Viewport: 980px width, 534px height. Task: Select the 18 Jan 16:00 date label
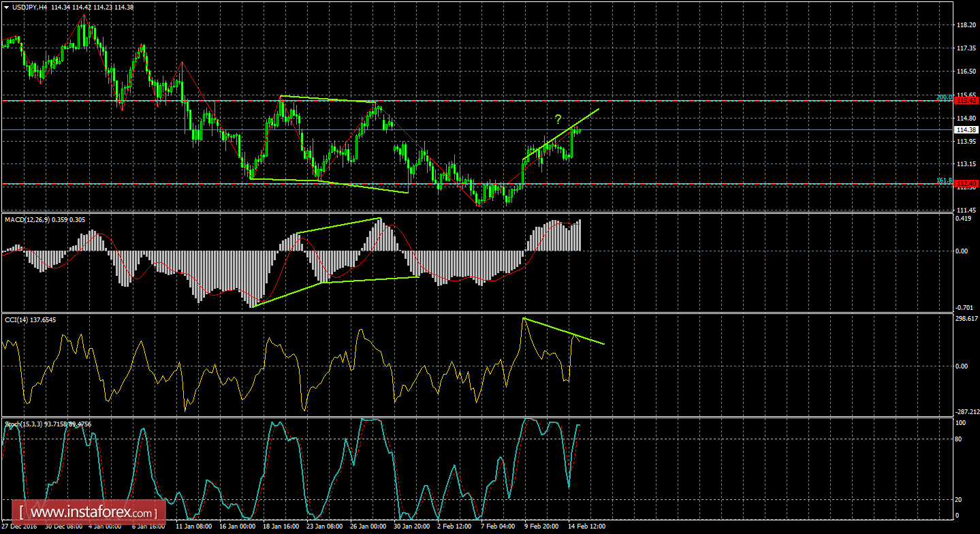coord(282,527)
